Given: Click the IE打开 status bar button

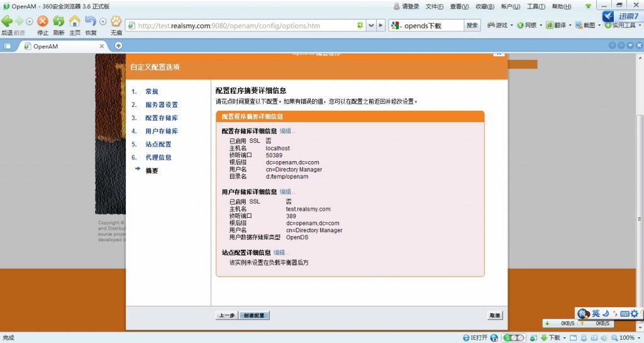Looking at the screenshot, I should coord(475,338).
